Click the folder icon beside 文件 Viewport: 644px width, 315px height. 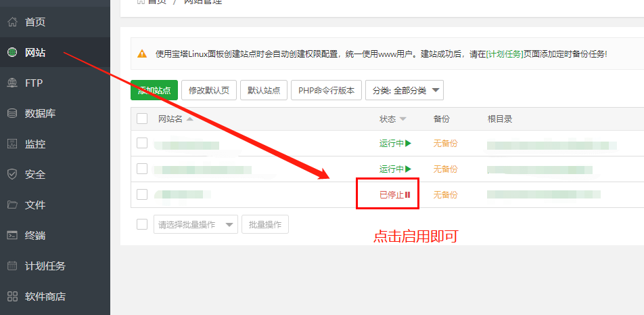13,205
